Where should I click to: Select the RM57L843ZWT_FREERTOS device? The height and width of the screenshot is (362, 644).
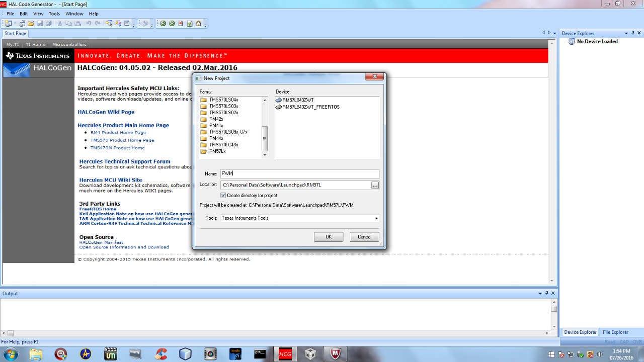pyautogui.click(x=310, y=107)
